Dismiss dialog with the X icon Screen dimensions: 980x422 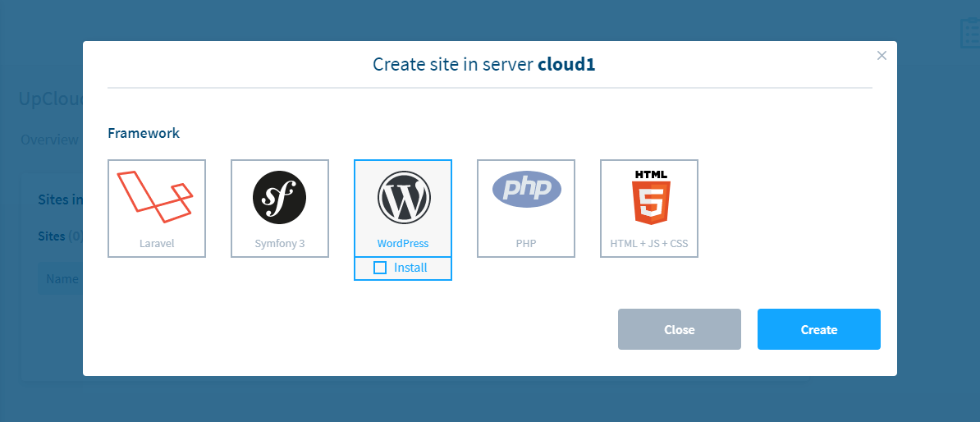coord(882,56)
